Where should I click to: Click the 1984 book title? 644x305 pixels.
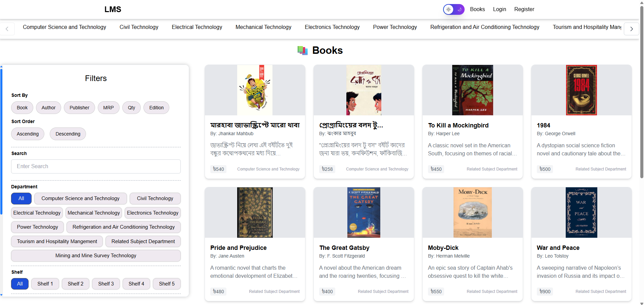(x=543, y=125)
